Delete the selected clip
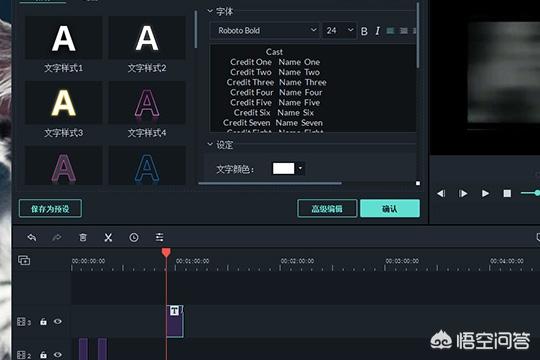Viewport: 540px width, 360px height. pos(83,237)
